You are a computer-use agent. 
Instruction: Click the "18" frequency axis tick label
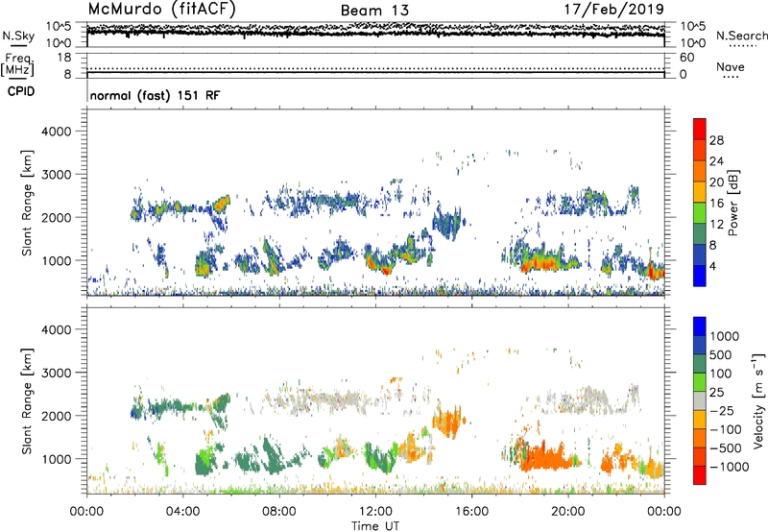[63, 58]
